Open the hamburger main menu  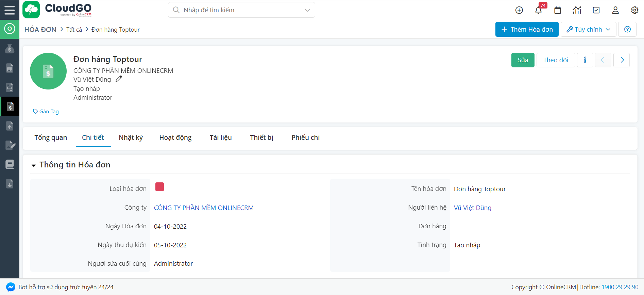(10, 10)
